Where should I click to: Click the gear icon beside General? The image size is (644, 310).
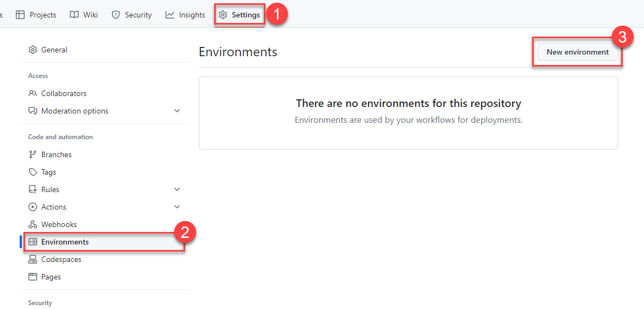point(33,50)
